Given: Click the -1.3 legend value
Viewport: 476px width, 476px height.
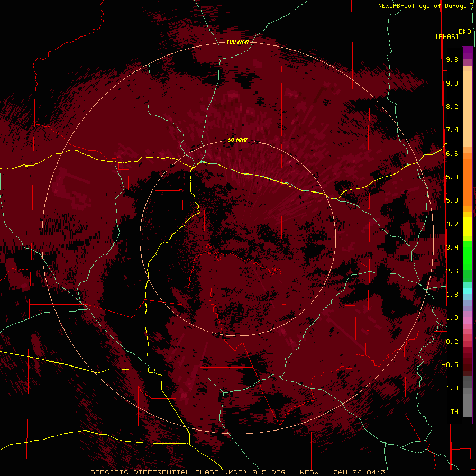Looking at the screenshot, I should [450, 388].
